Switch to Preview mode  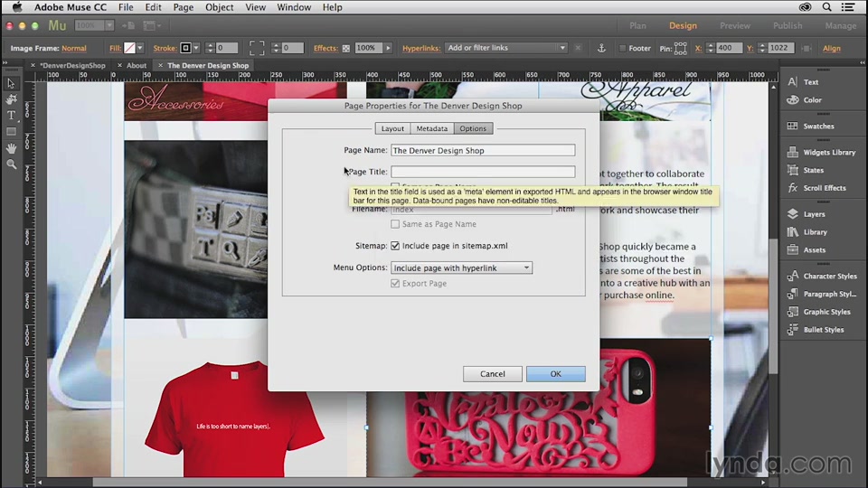click(734, 25)
